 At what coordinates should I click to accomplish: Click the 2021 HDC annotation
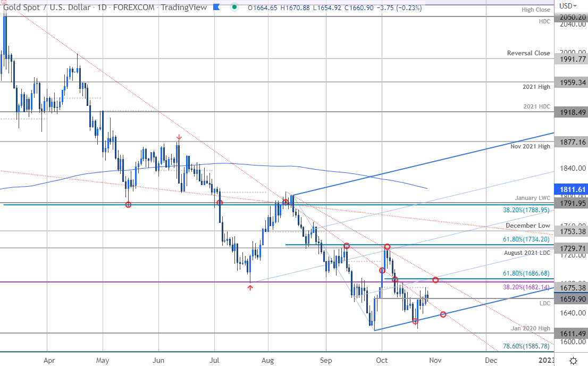point(537,106)
